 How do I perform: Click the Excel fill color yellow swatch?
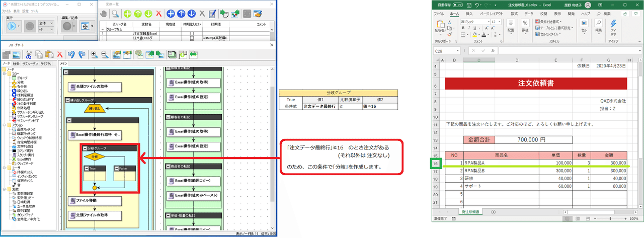click(473, 35)
